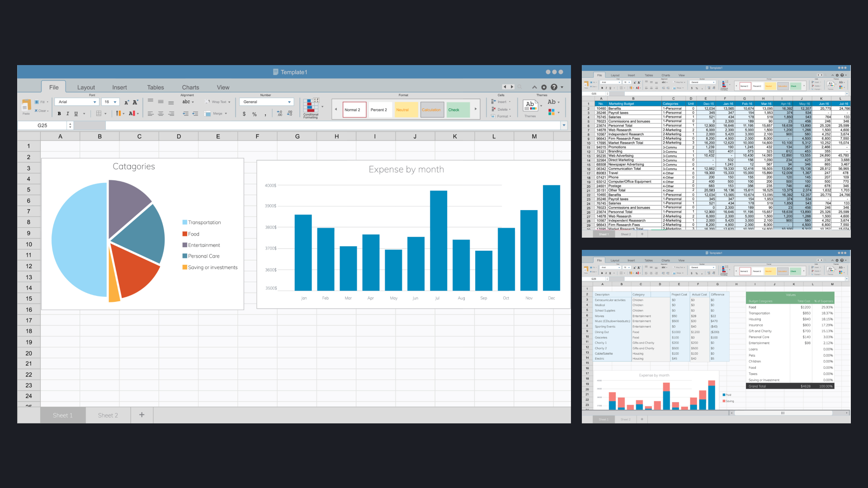
Task: Click the percent style icon
Action: point(255,114)
